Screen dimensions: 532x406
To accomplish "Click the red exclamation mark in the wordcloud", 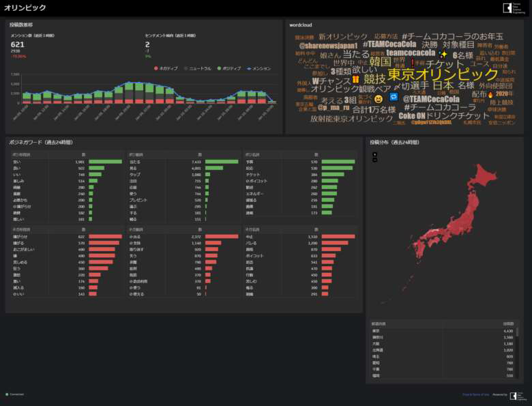I will (412, 63).
